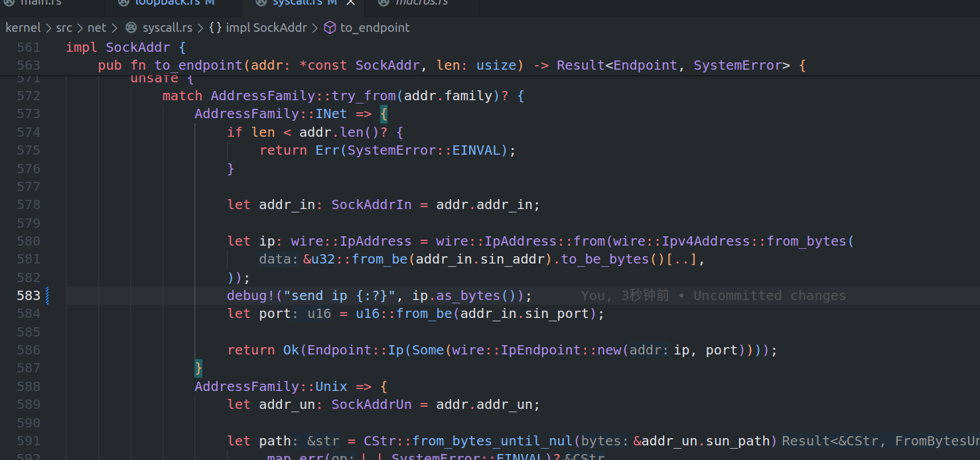Select the macros.rs tab

point(421,3)
